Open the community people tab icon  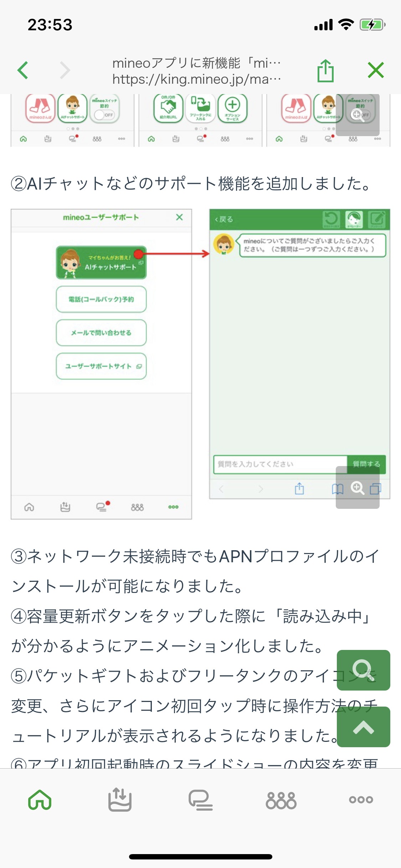click(281, 800)
